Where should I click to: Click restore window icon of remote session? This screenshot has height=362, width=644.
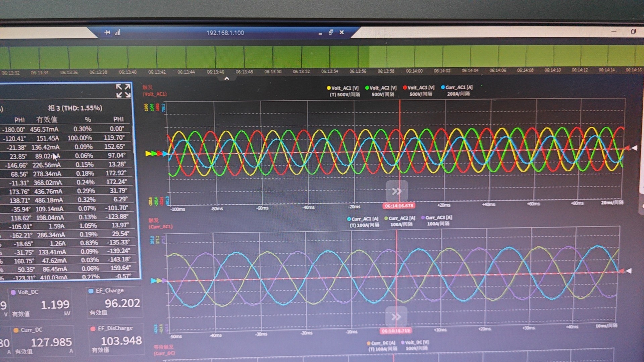(331, 32)
